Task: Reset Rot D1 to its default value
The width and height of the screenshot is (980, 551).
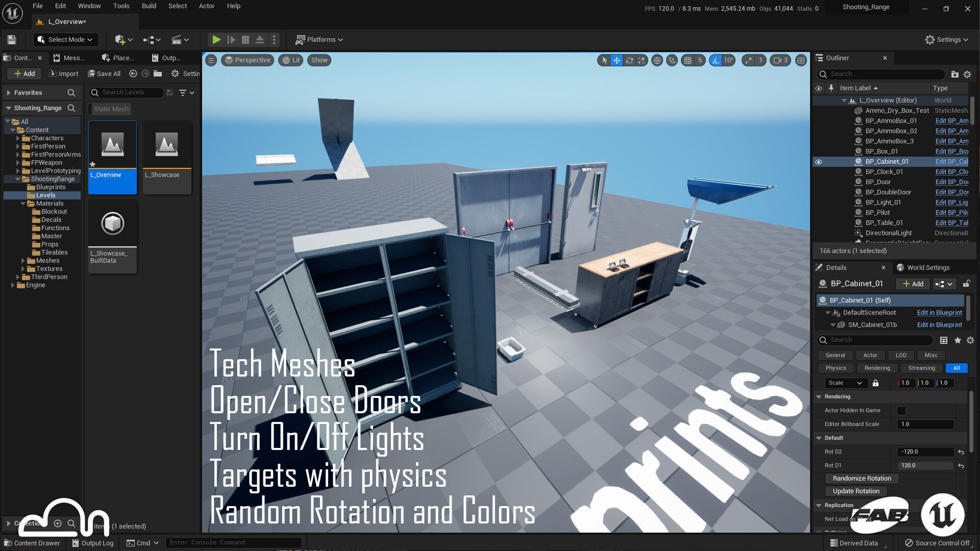Action: tap(961, 466)
